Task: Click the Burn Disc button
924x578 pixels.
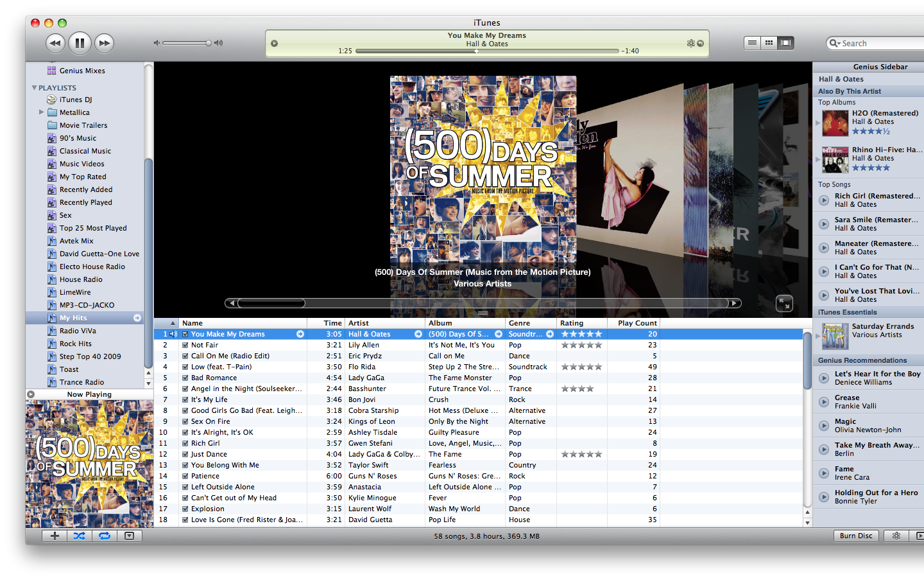Action: [x=856, y=536]
